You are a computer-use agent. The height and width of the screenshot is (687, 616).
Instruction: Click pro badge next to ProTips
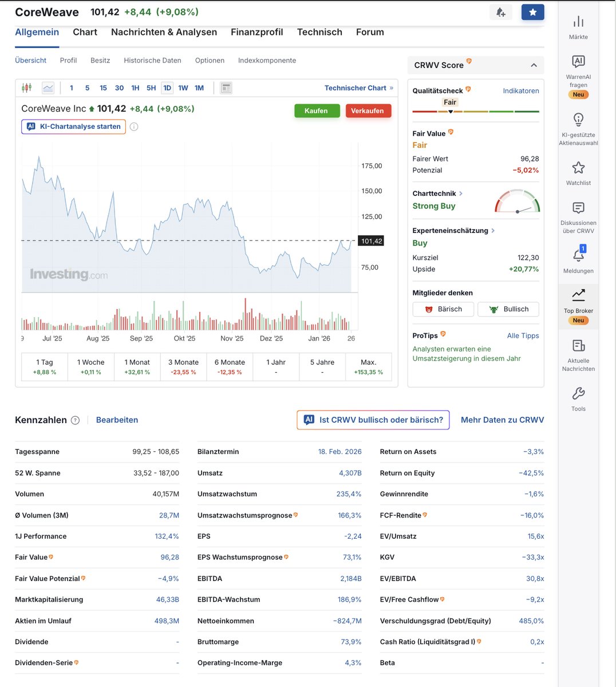(443, 334)
